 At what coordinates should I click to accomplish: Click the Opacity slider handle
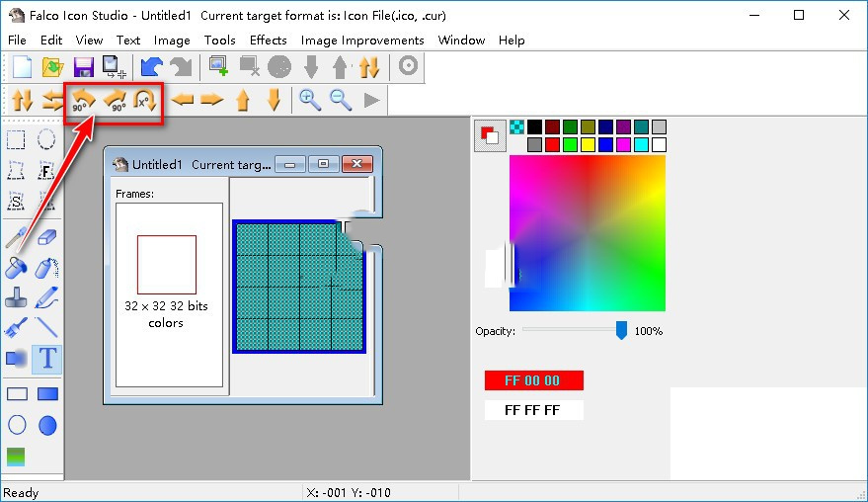pyautogui.click(x=621, y=330)
